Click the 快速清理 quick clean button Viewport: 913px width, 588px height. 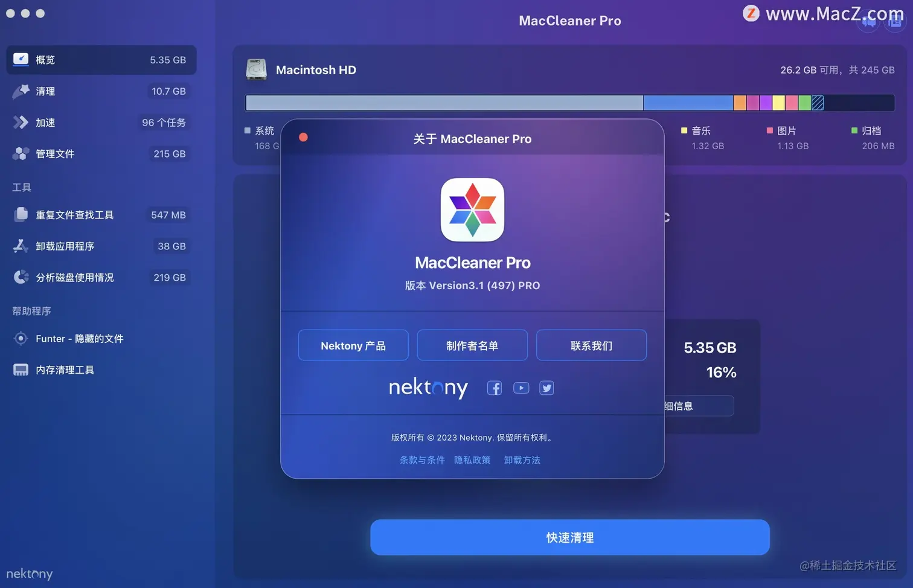[569, 537]
